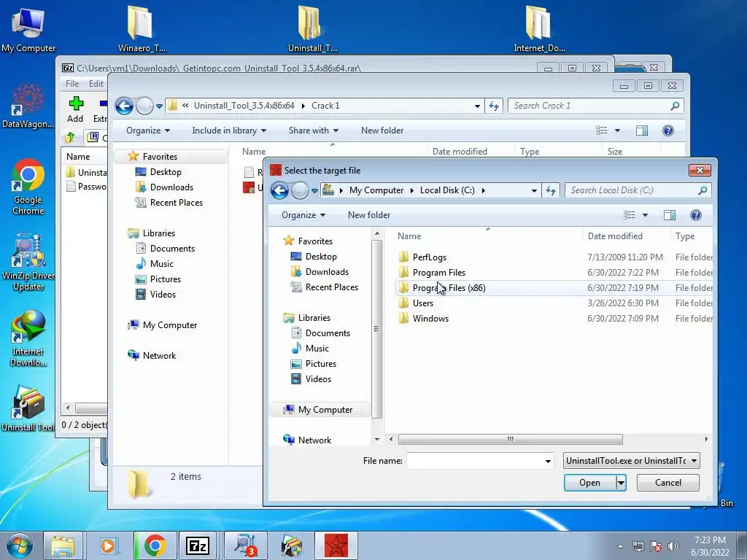Open view options arrow in target file dialog
Viewport: 747px width, 560px height.
[645, 215]
